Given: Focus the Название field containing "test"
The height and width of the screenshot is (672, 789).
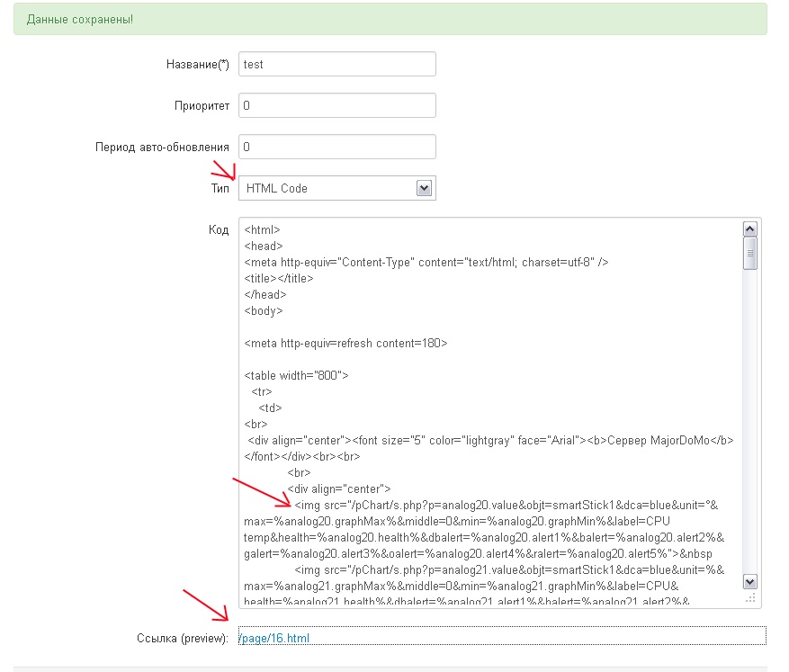Looking at the screenshot, I should (x=336, y=65).
